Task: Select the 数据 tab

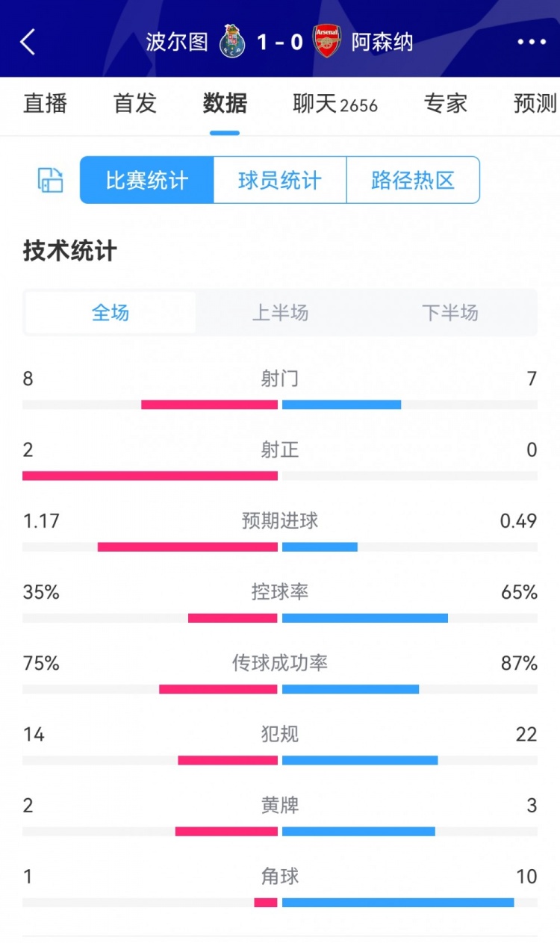Action: click(x=225, y=103)
